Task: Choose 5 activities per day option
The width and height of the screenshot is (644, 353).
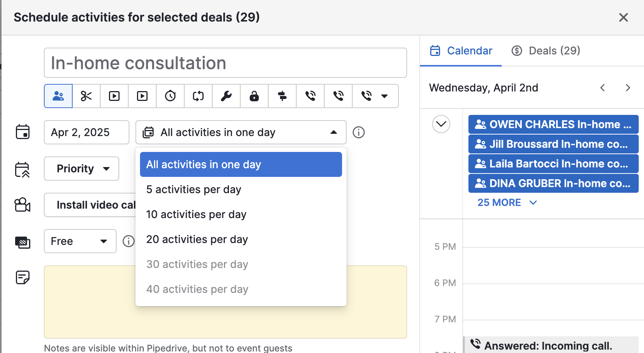Action: coord(194,189)
